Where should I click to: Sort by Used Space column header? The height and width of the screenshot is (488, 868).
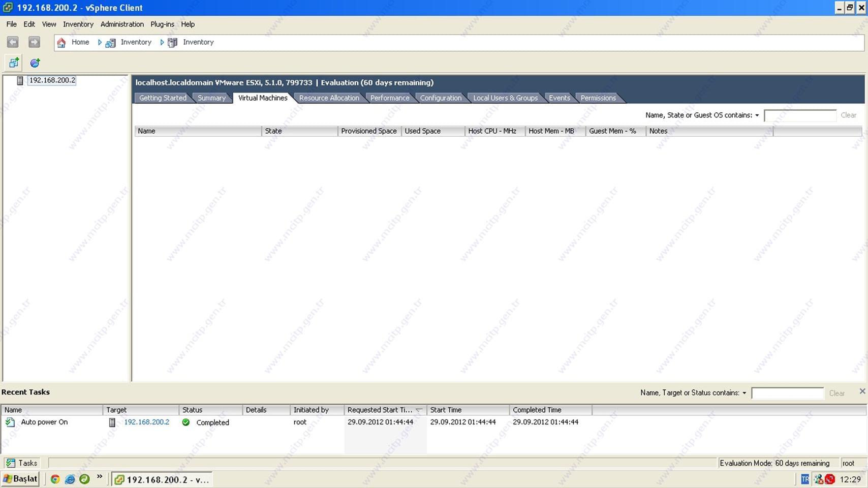point(433,131)
